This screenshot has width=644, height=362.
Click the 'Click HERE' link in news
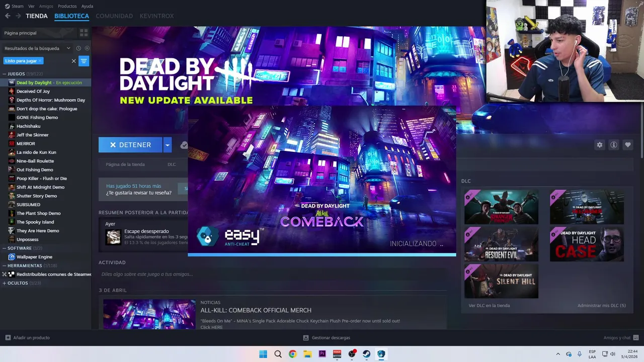tap(211, 327)
